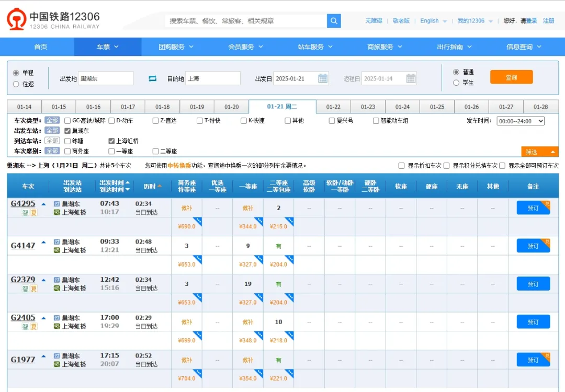Uncheck the 上海虹桥 arrival station box
The height and width of the screenshot is (392, 565).
(x=111, y=141)
